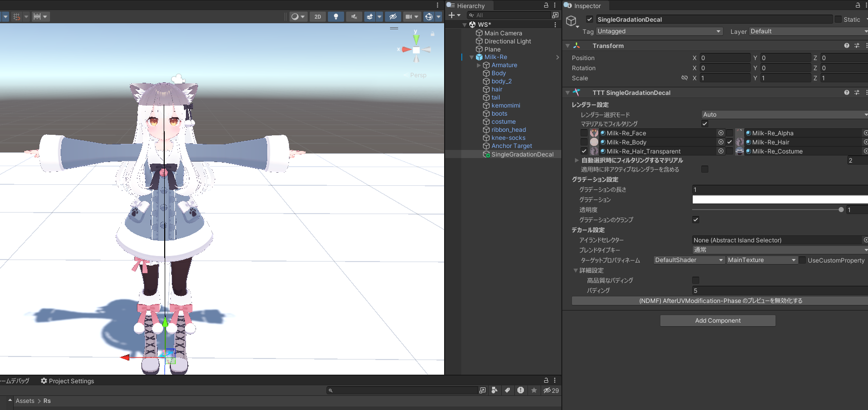This screenshot has height=410, width=868.
Task: Toggle the Static checkbox in Inspector
Action: click(838, 19)
